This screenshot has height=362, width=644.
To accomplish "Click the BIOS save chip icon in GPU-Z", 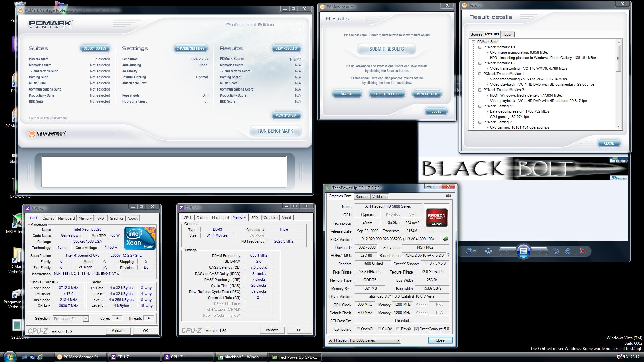I will 445,239.
